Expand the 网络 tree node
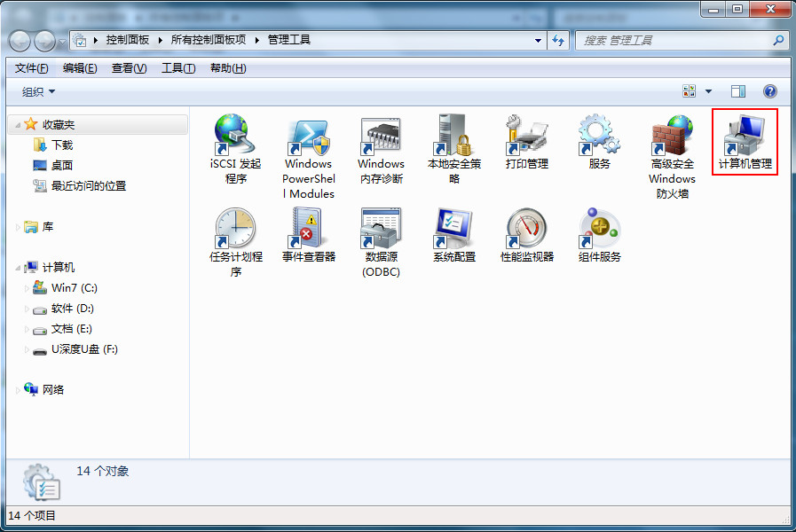Image resolution: width=796 pixels, height=532 pixels. coord(18,390)
